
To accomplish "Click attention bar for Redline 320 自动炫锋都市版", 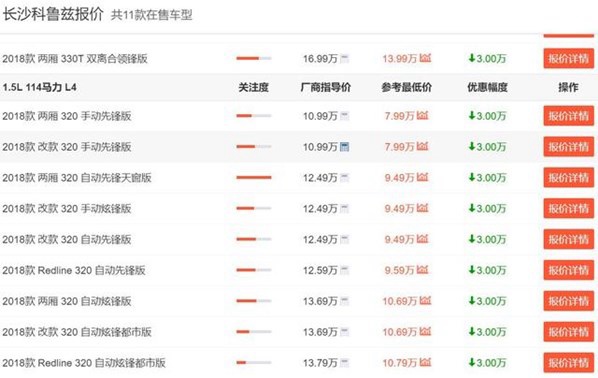I will click(x=254, y=362).
